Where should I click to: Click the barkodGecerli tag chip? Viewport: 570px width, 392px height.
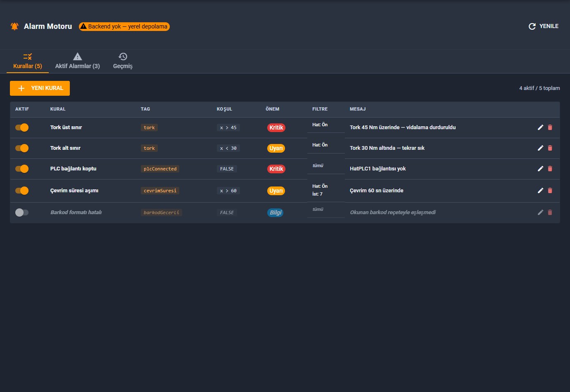click(161, 213)
